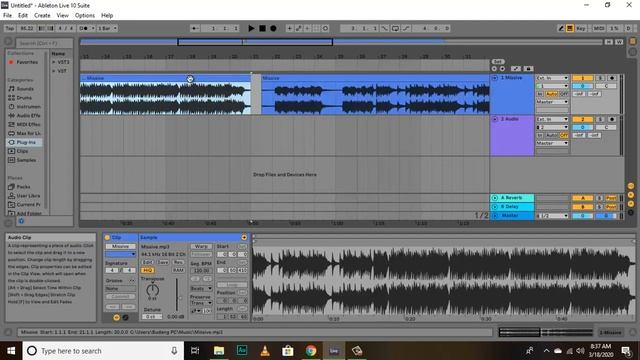Click the browser search field
The width and height of the screenshot is (640, 360).
point(44,43)
